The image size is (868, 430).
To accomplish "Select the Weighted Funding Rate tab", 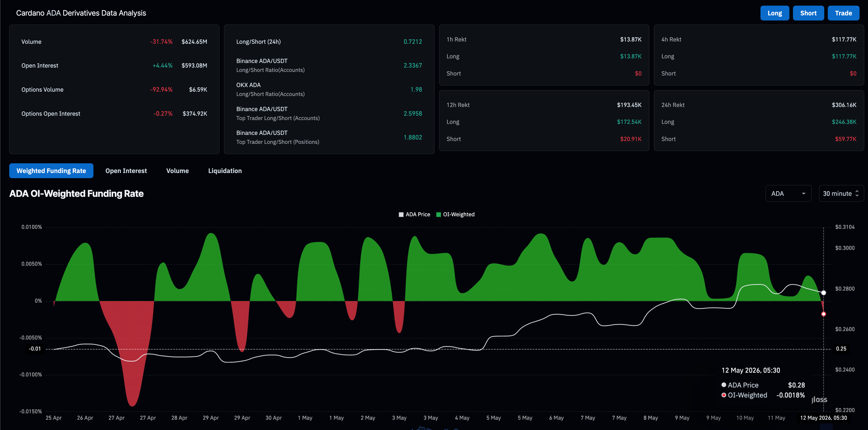I will pos(51,171).
